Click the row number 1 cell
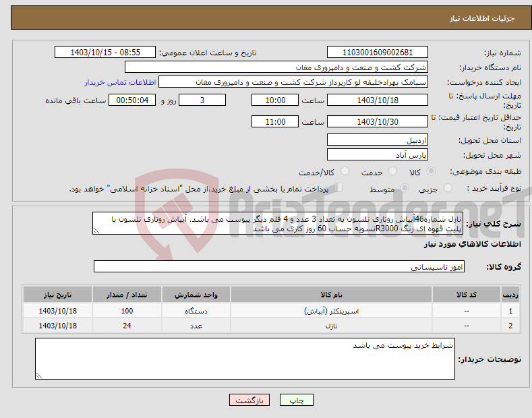Screen dimensions: 532x418 pyautogui.click(x=510, y=311)
